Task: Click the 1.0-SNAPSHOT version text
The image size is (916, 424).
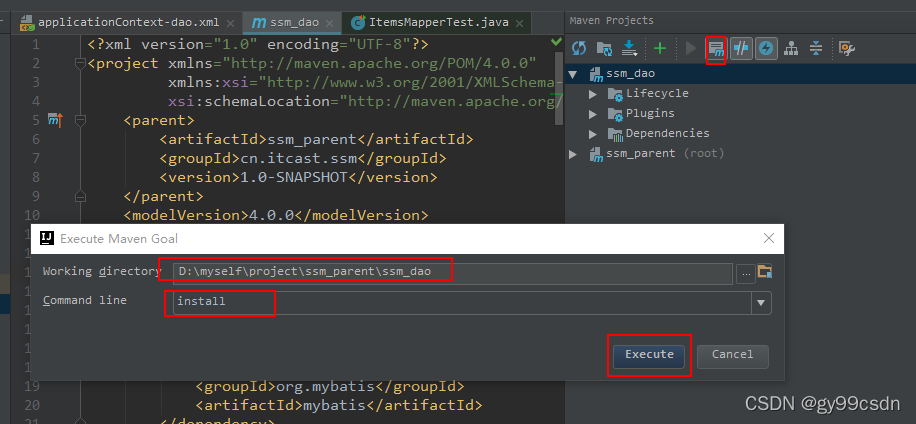Action: point(294,177)
